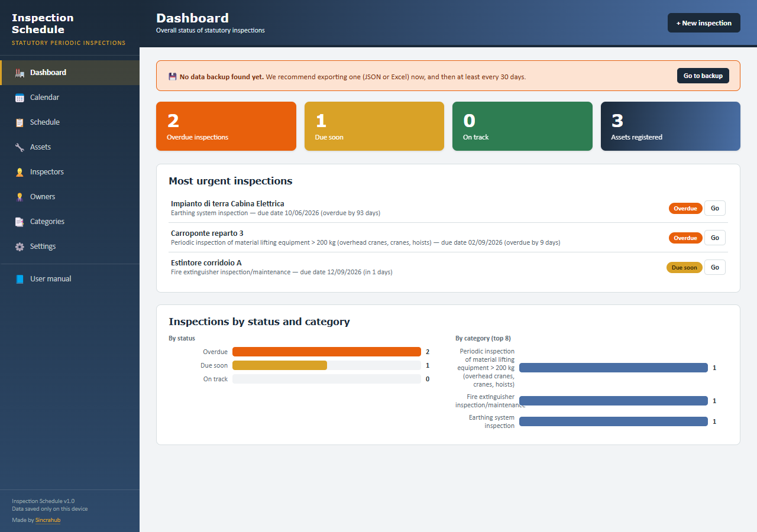The height and width of the screenshot is (532, 757).
Task: Click 'Inspection Schedule v1.0' footer text
Action: (x=43, y=501)
